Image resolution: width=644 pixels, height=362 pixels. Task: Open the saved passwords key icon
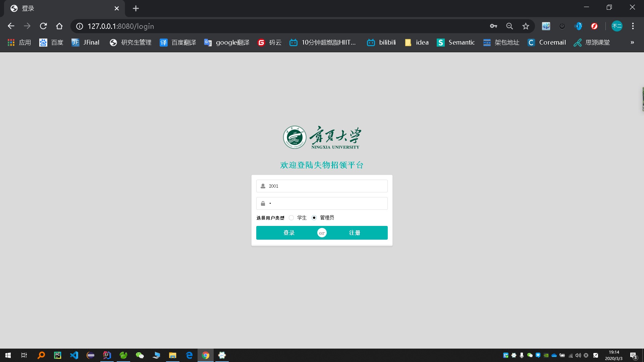493,26
